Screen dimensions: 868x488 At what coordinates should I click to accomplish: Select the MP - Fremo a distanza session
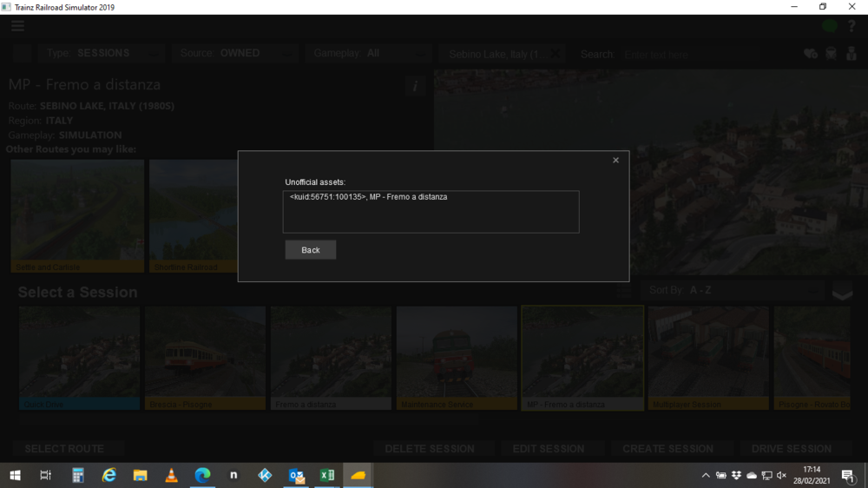coord(582,358)
